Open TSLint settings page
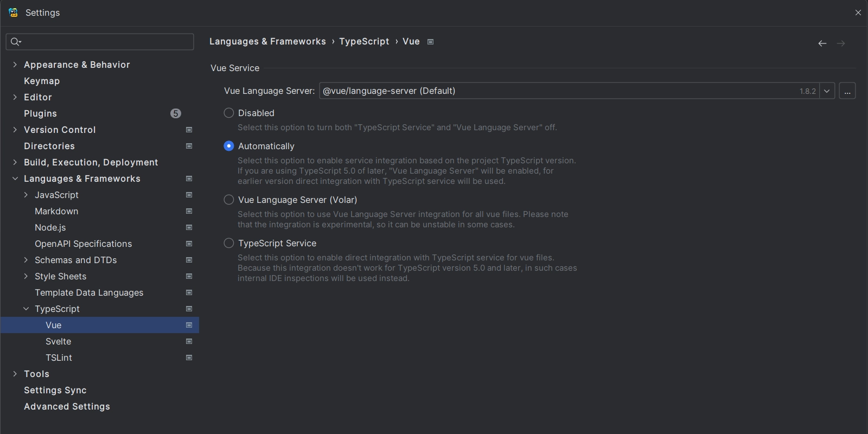This screenshot has height=434, width=868. click(x=59, y=358)
